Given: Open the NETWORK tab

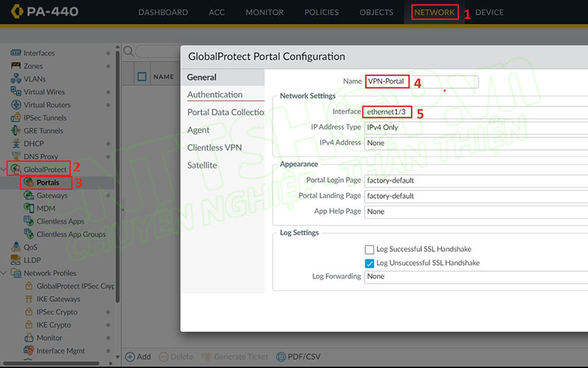Looking at the screenshot, I should tap(434, 12).
